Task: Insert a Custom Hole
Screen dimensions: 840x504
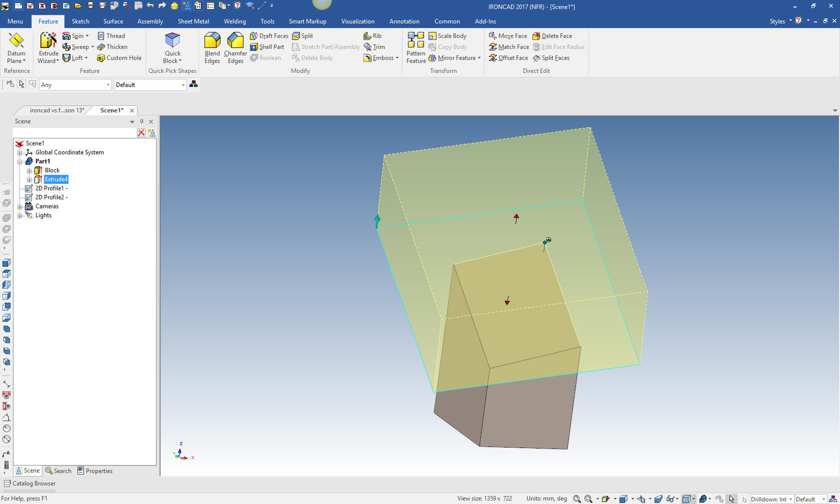Action: 119,58
